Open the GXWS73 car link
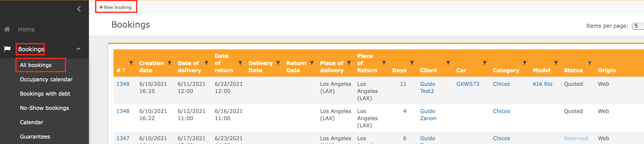The image size is (644, 144). pos(468,84)
